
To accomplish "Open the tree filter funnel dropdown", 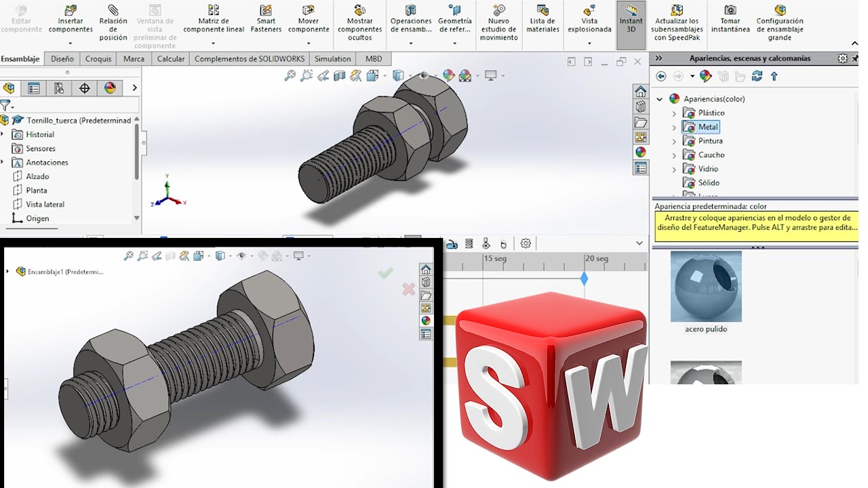I will [x=7, y=106].
